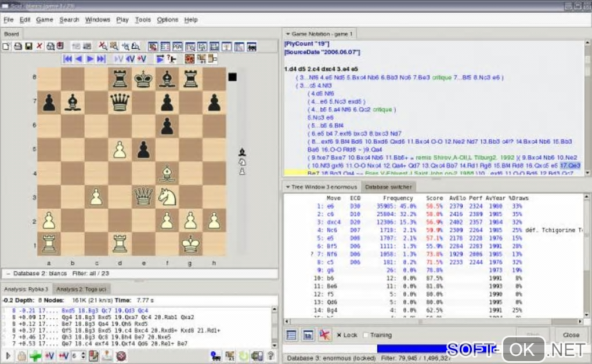Click the green plus add move icon

(x=35, y=356)
